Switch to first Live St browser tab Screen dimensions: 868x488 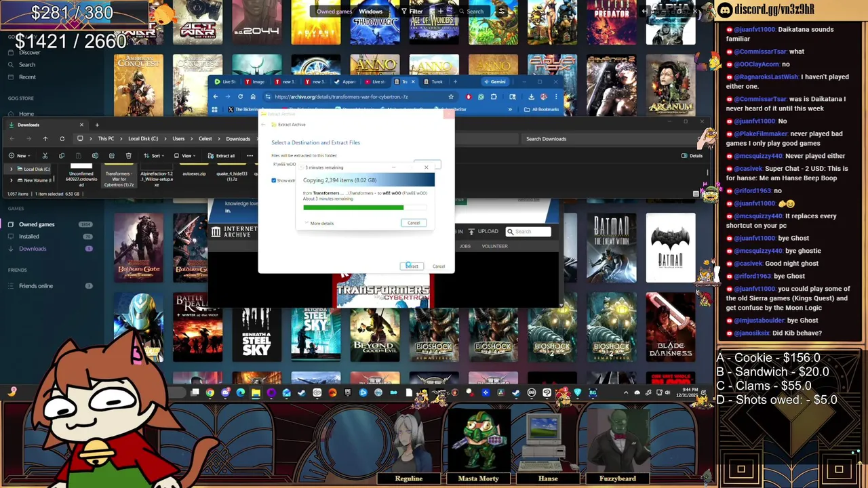pyautogui.click(x=226, y=82)
